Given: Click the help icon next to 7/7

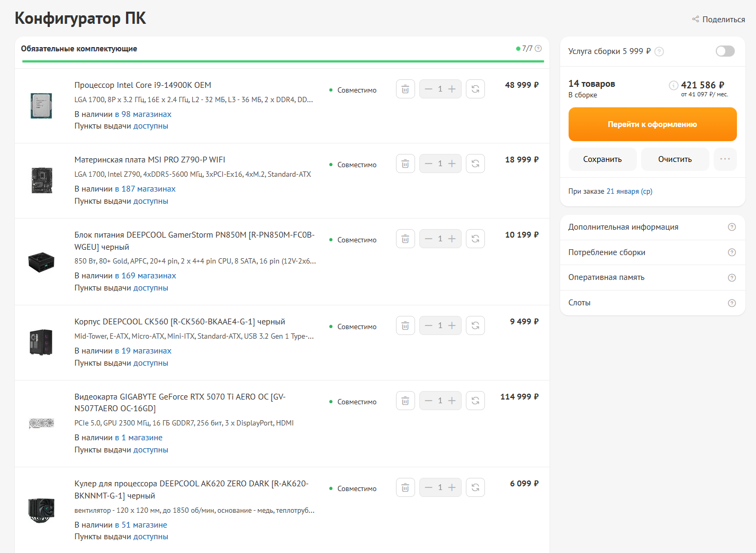Looking at the screenshot, I should (538, 49).
